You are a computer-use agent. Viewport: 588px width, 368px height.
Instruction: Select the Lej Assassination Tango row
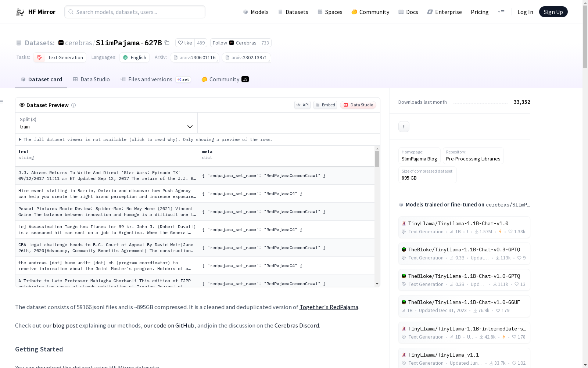[195, 230]
